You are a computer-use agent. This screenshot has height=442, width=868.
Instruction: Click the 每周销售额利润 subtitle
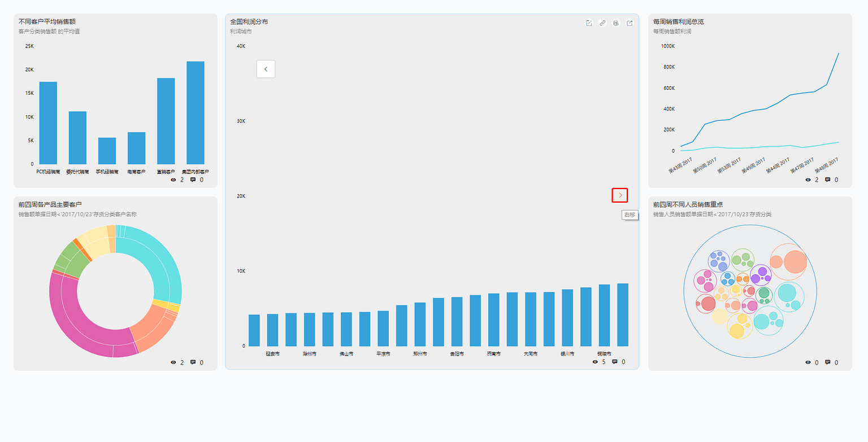point(672,32)
